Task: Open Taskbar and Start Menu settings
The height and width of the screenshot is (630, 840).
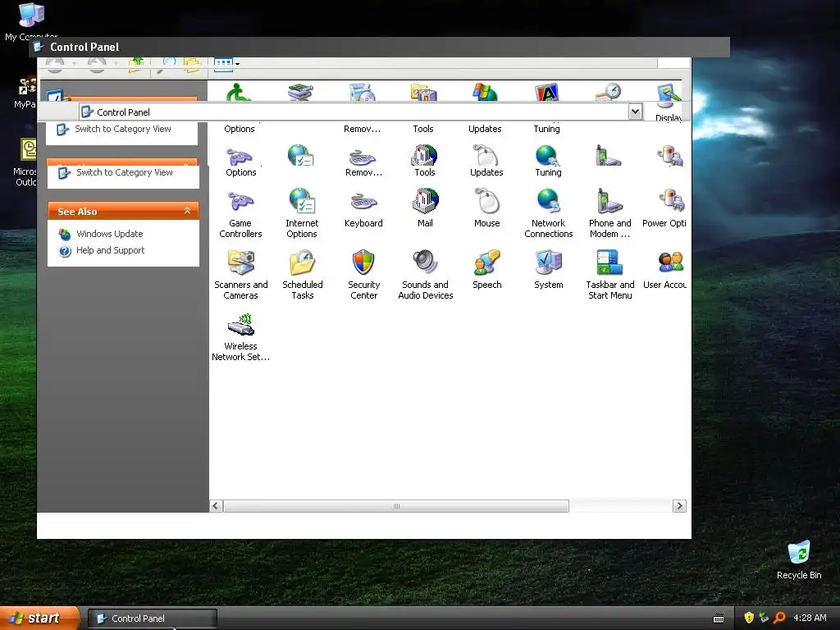Action: 609,276
